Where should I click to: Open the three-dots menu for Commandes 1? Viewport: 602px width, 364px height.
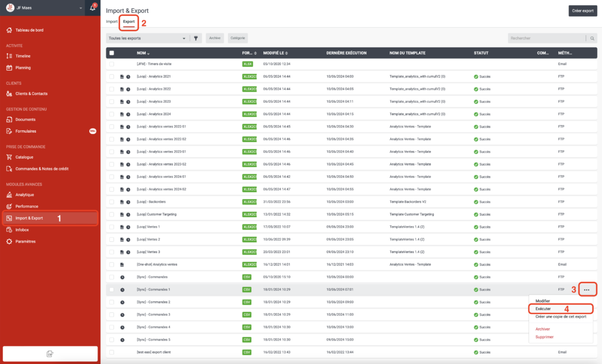pyautogui.click(x=586, y=289)
